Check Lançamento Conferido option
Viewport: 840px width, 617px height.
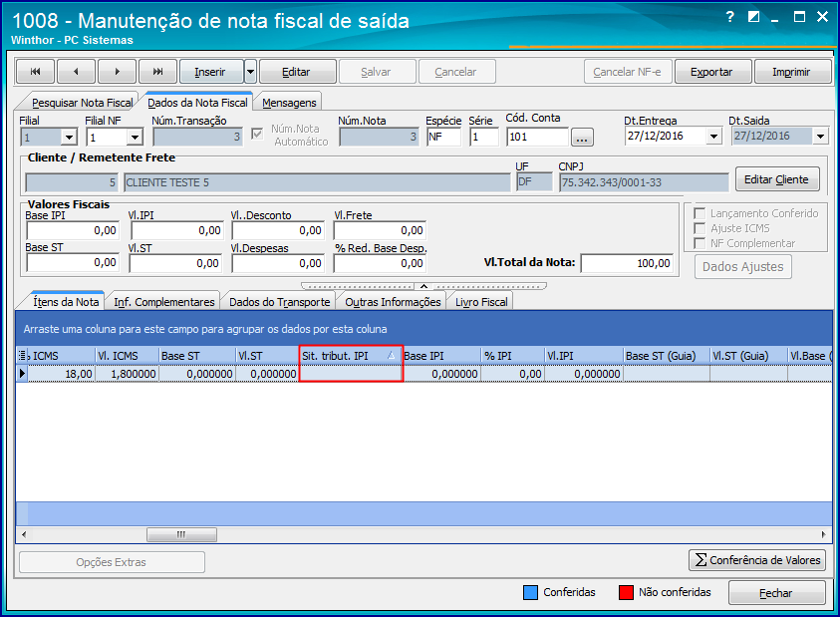coord(700,213)
